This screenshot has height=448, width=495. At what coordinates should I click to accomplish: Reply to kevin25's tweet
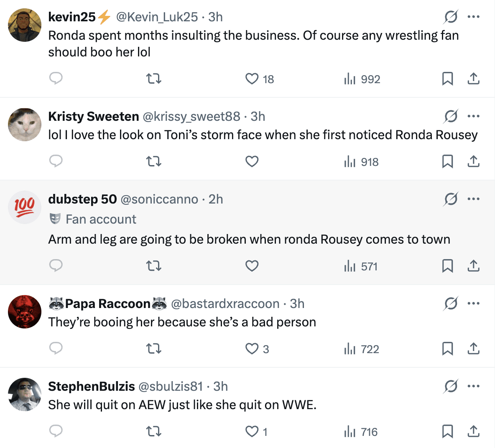pyautogui.click(x=56, y=79)
